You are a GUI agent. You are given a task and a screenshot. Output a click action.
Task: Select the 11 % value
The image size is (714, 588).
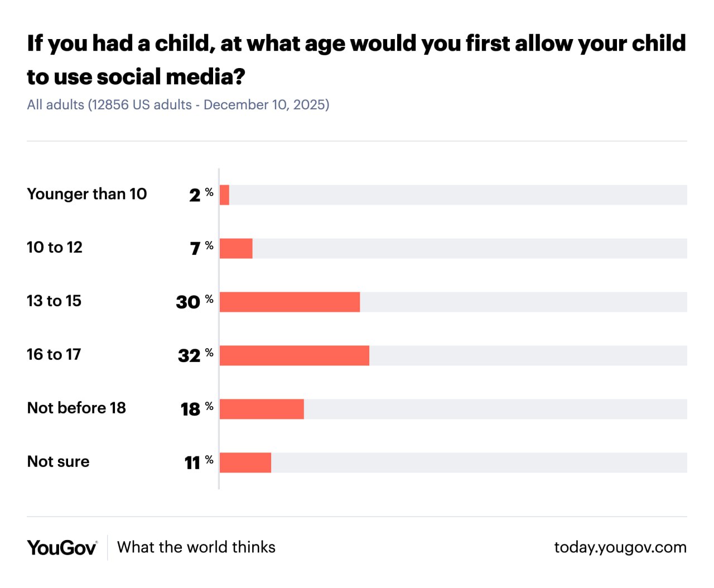pos(198,462)
